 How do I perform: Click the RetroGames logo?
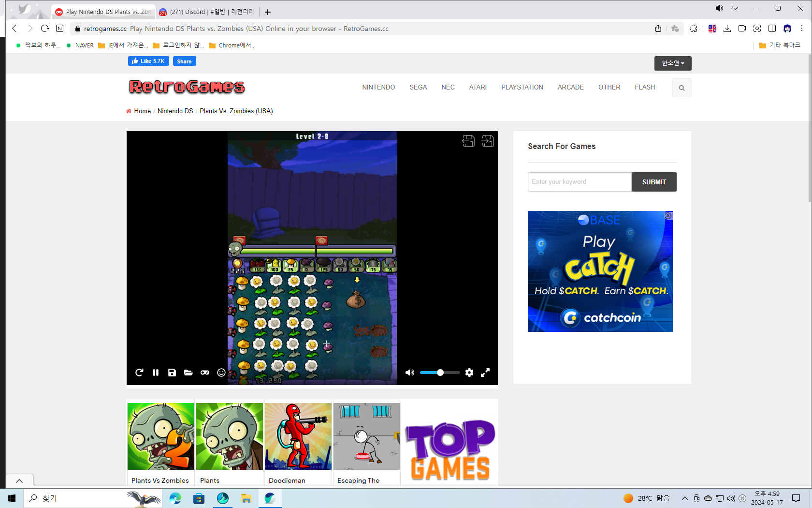[187, 87]
